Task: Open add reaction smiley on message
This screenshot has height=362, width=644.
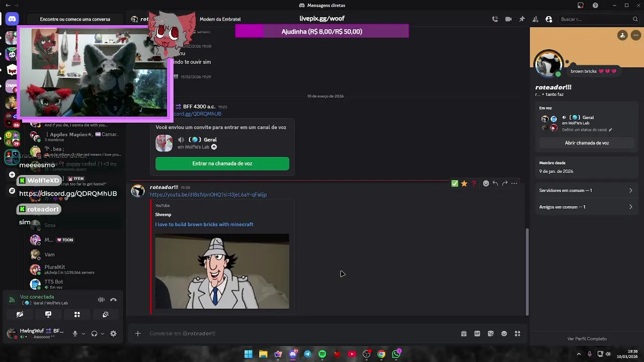Action: point(486,184)
